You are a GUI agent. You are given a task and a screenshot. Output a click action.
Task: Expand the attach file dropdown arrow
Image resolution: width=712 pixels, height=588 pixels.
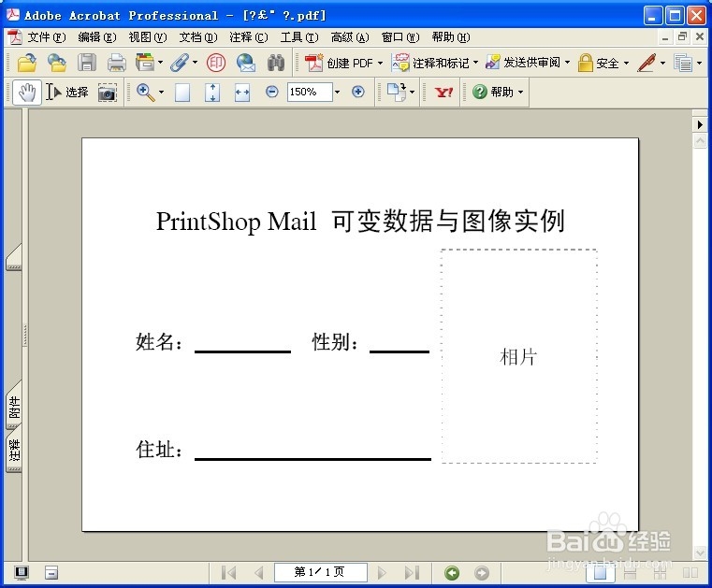tap(196, 62)
